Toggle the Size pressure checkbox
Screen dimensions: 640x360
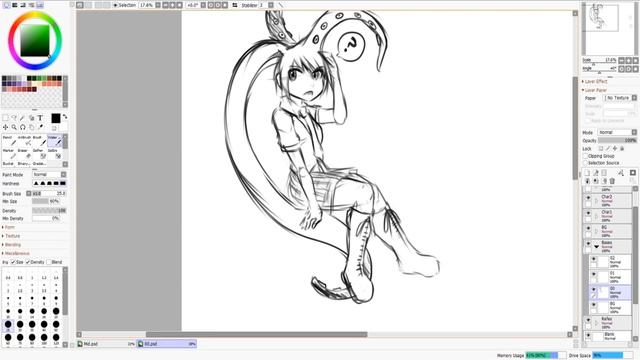(13, 262)
